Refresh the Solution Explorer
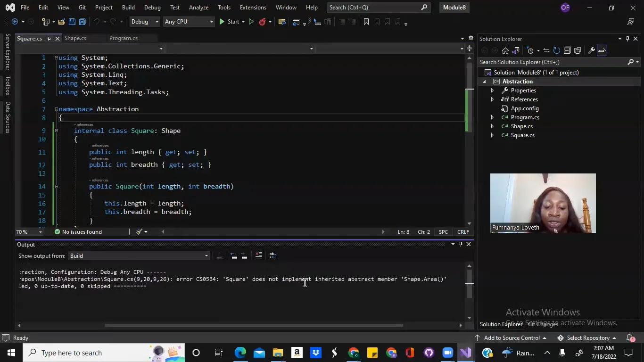Image resolution: width=644 pixels, height=362 pixels. 556,50
